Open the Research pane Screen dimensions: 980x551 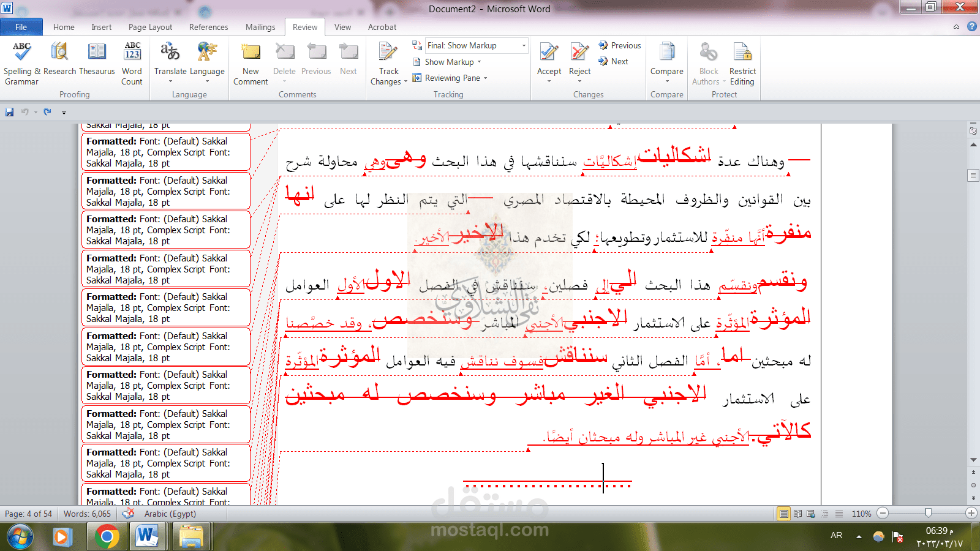[x=59, y=59]
